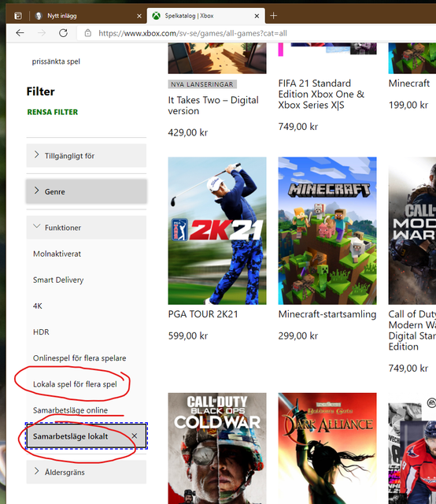Open Minecraft 199,00 kr game title
This screenshot has height=504, width=436.
(409, 83)
